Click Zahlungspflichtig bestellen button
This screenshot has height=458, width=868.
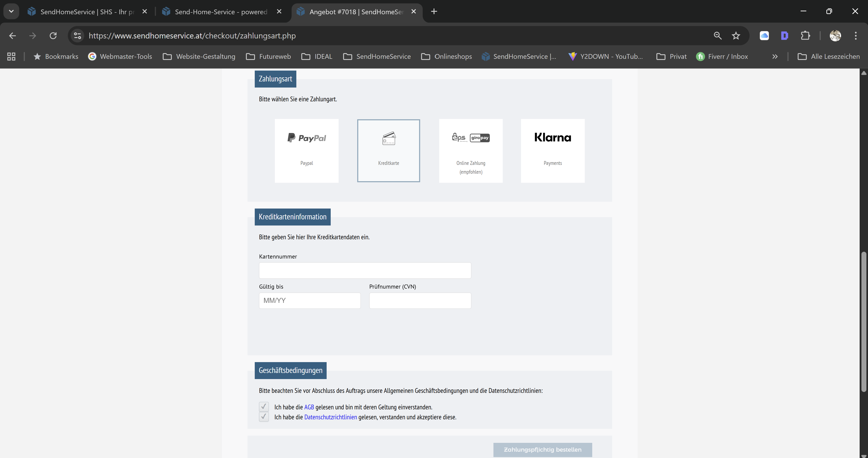click(542, 450)
